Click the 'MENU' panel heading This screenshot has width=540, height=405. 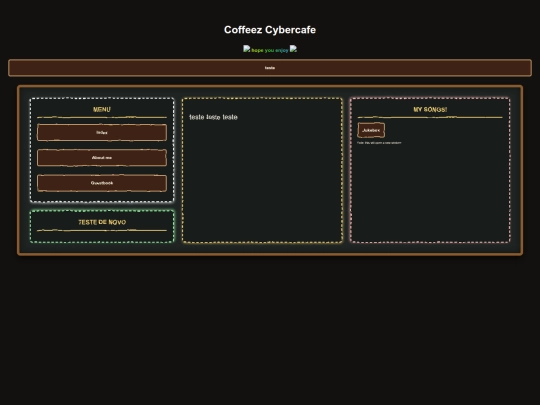[102, 110]
